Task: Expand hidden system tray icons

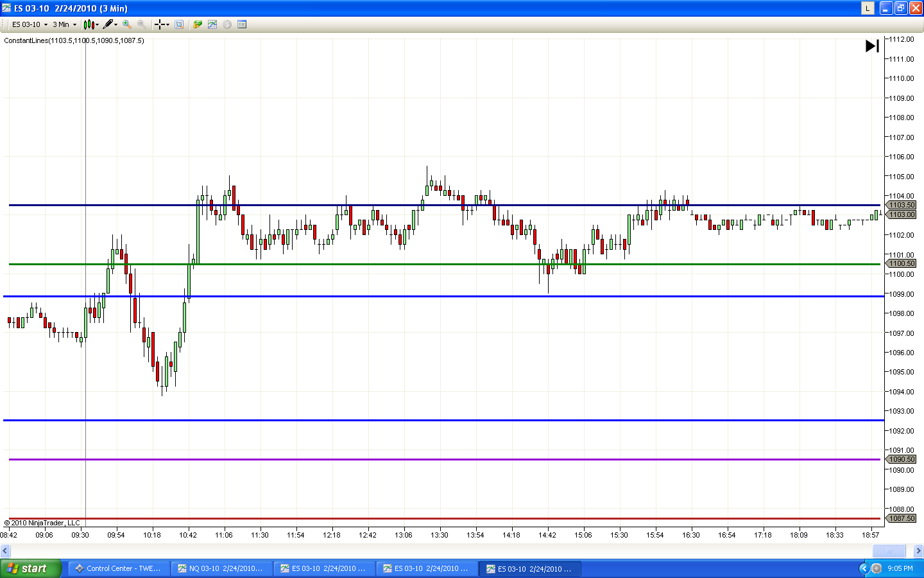Action: tap(864, 568)
